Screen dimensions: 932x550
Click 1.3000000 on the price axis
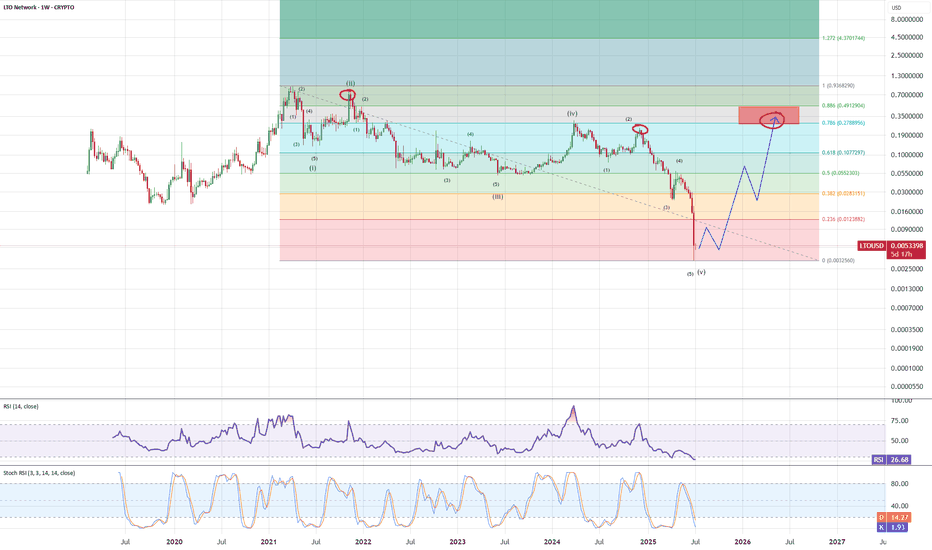(x=907, y=76)
